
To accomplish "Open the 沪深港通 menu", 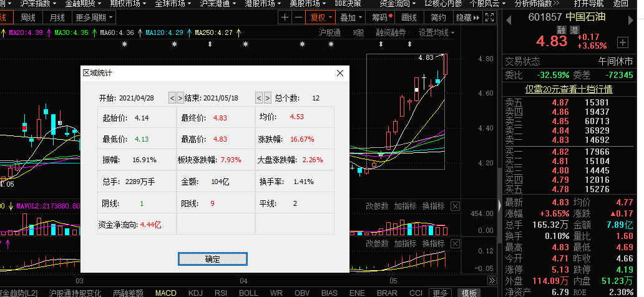I will click(x=218, y=4).
